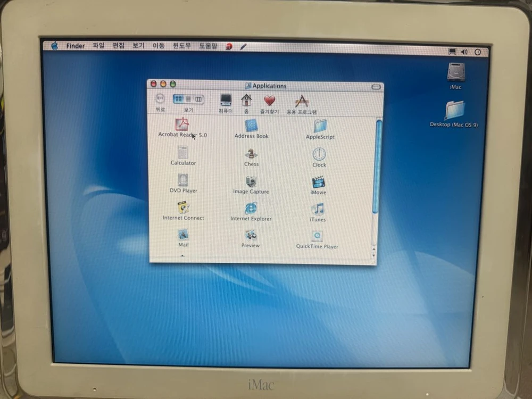This screenshot has width=532, height=399.
Task: Select the Chess application icon
Action: pyautogui.click(x=251, y=154)
